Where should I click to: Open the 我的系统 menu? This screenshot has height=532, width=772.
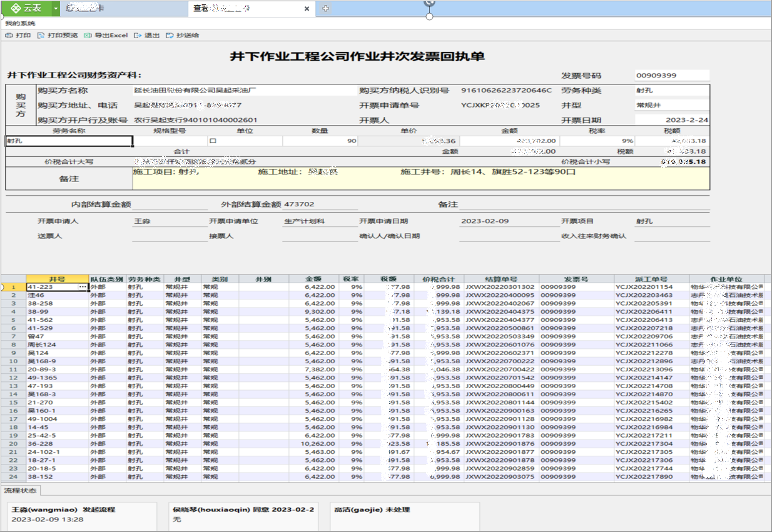21,23
